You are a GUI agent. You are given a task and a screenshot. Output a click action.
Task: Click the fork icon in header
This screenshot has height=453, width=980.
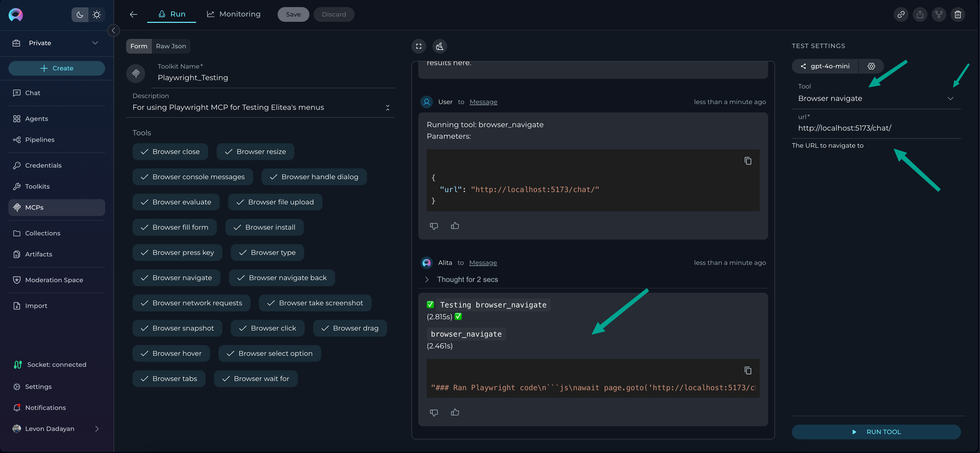tap(938, 14)
